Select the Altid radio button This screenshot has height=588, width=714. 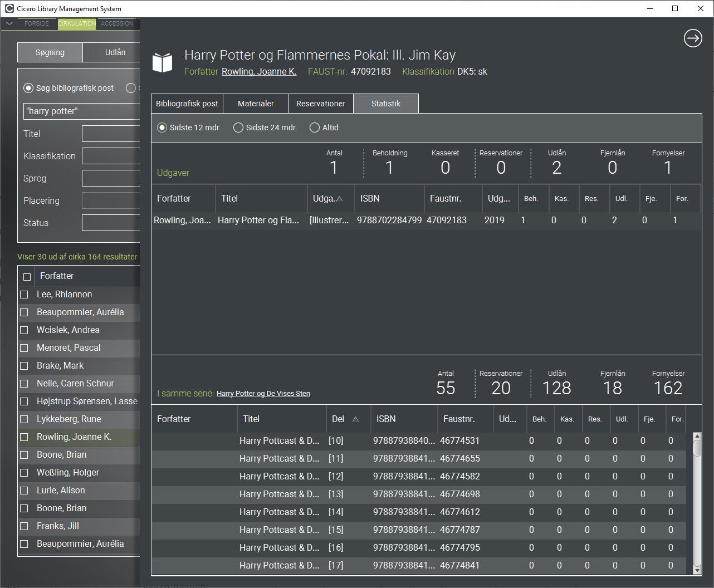315,128
